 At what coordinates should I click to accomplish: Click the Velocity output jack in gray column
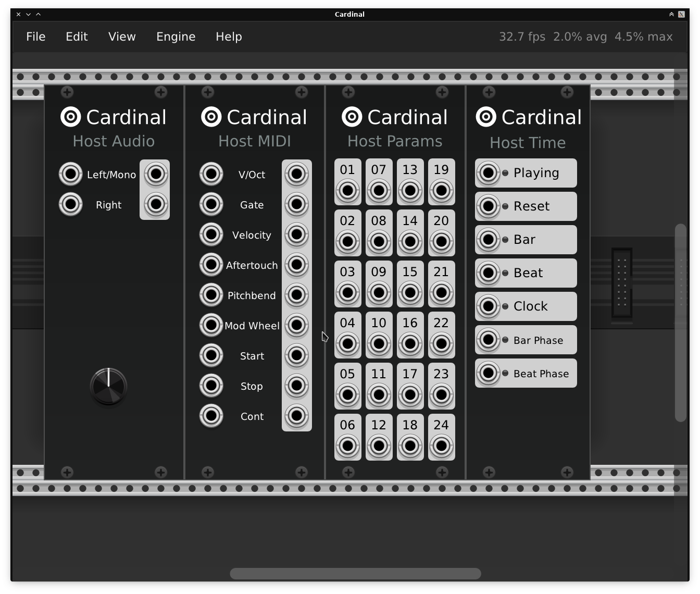click(297, 234)
